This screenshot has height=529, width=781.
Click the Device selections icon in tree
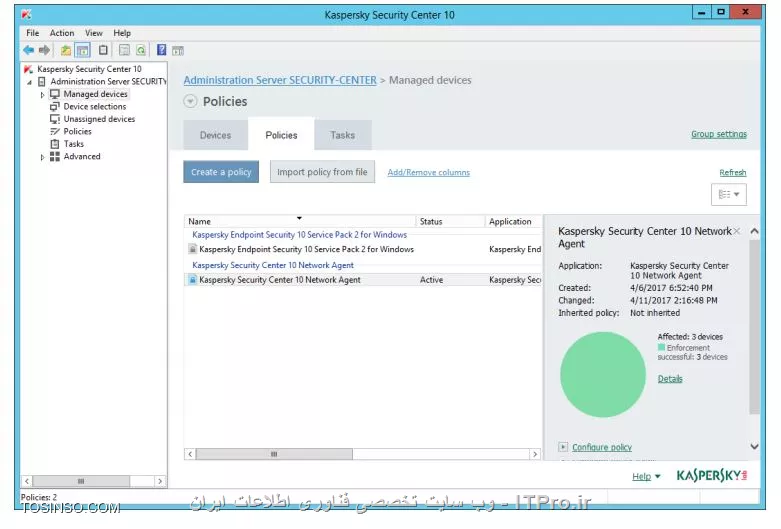55,107
